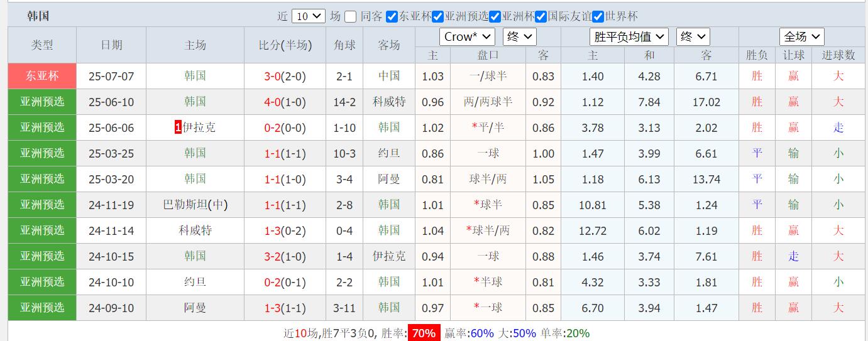Open the 全场 period dropdown

[801, 37]
